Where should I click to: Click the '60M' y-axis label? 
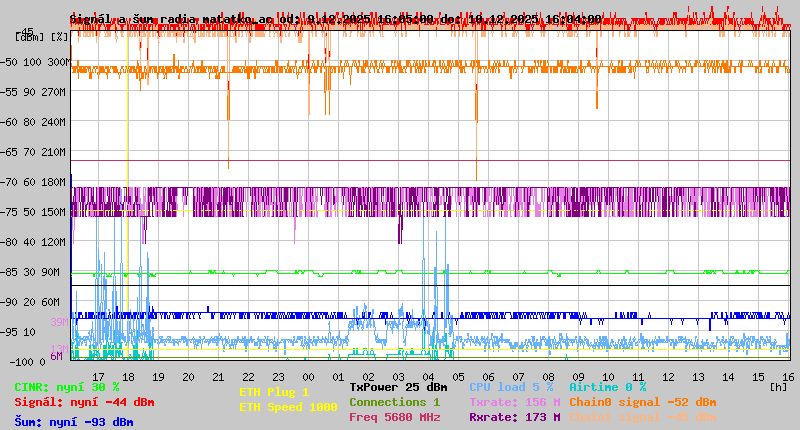pos(51,302)
